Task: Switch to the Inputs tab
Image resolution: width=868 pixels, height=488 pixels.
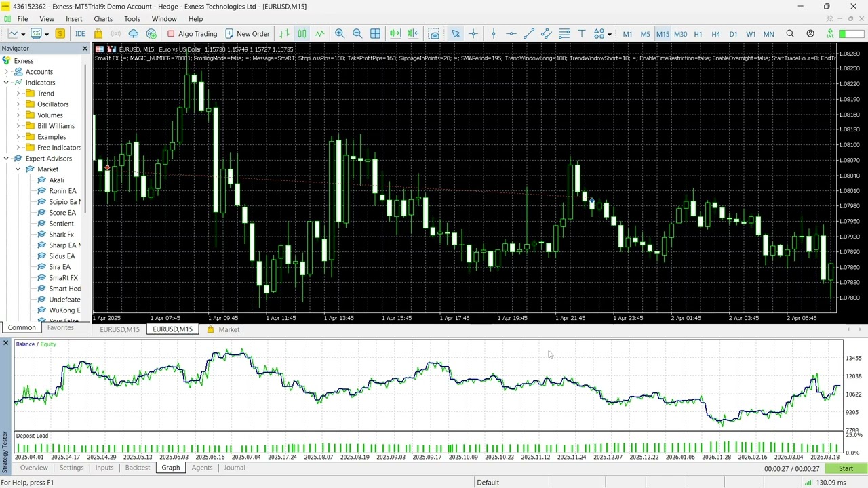Action: [104, 468]
